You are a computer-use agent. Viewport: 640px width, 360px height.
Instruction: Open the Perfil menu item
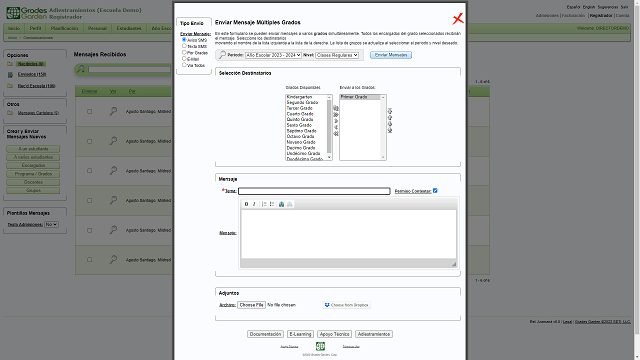(x=35, y=28)
